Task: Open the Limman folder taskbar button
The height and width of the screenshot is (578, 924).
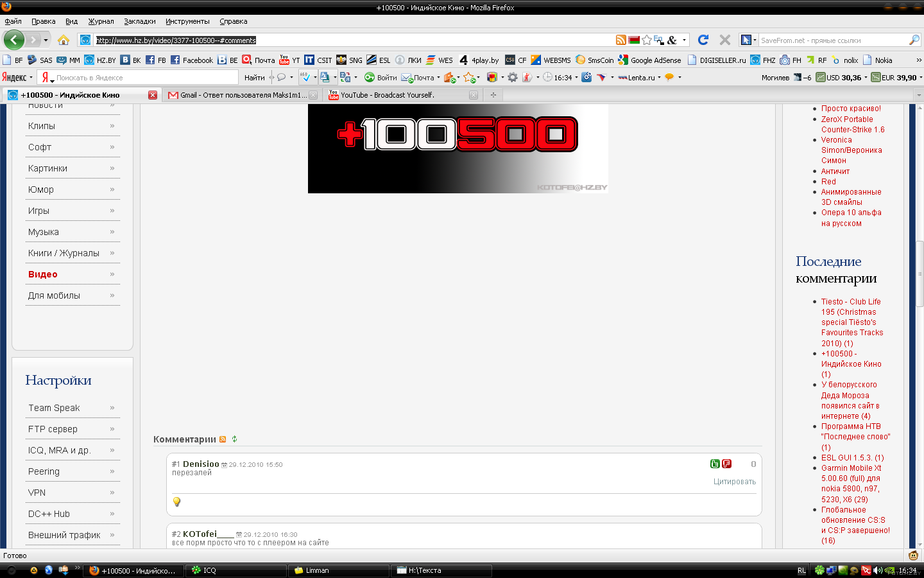Action: (x=338, y=570)
